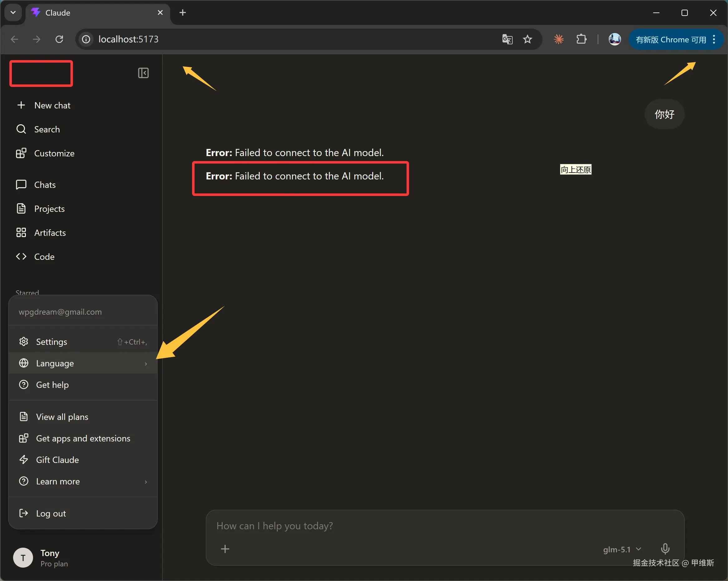This screenshot has width=728, height=581.
Task: Click the Chrome update available button
Action: 671,40
